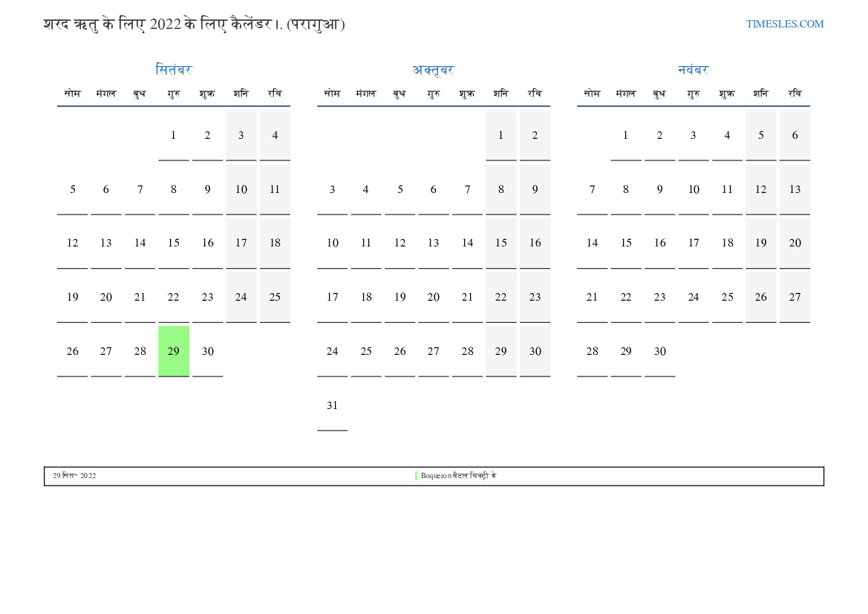Select date 7 in सितंबर
The image size is (868, 614).
[140, 189]
